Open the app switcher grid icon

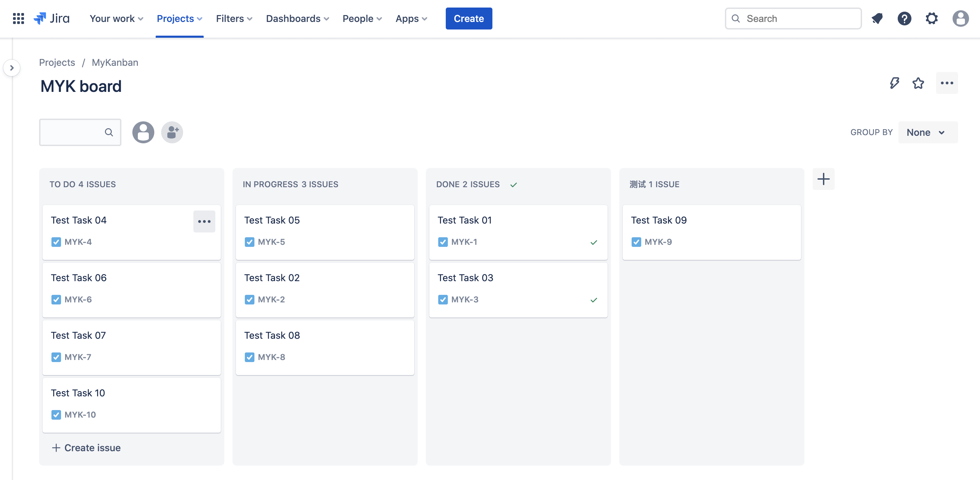(x=18, y=18)
